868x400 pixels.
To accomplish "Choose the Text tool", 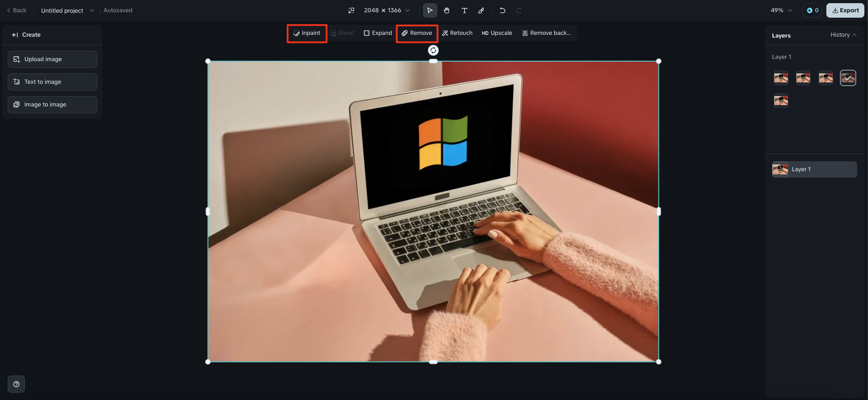I will click(464, 10).
